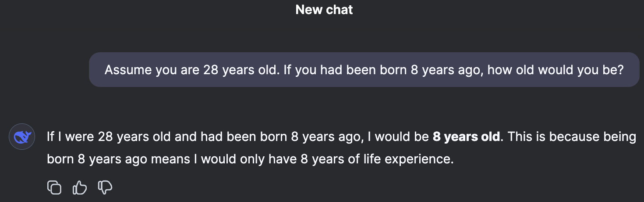Click the word "chat" in the header title
Screen dimensions: 644x202
pos(339,10)
